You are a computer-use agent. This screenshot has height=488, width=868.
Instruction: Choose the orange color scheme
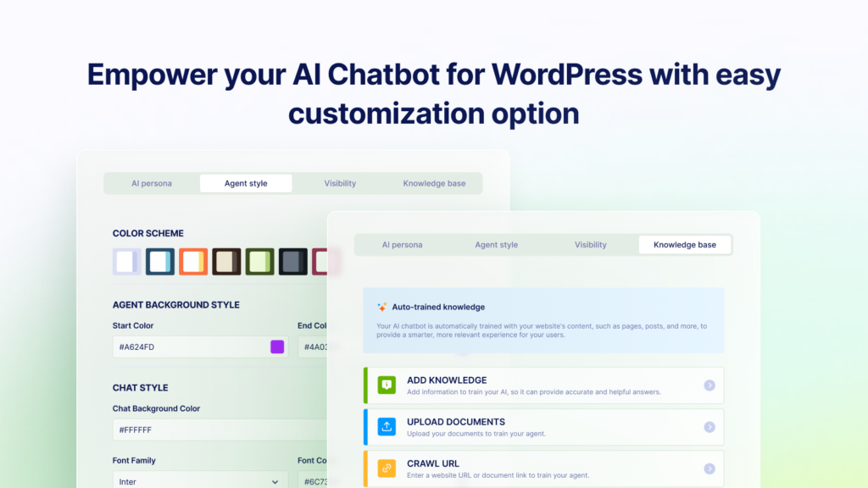[193, 261]
